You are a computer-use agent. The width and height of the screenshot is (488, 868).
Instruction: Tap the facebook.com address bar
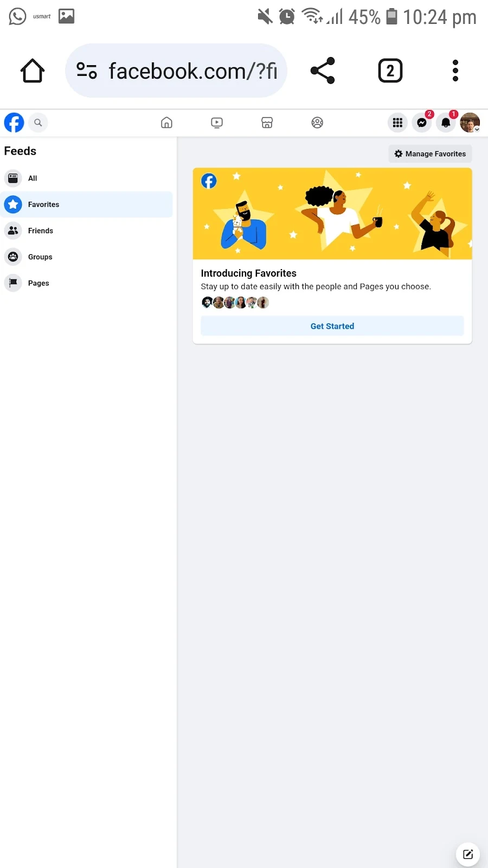click(176, 71)
